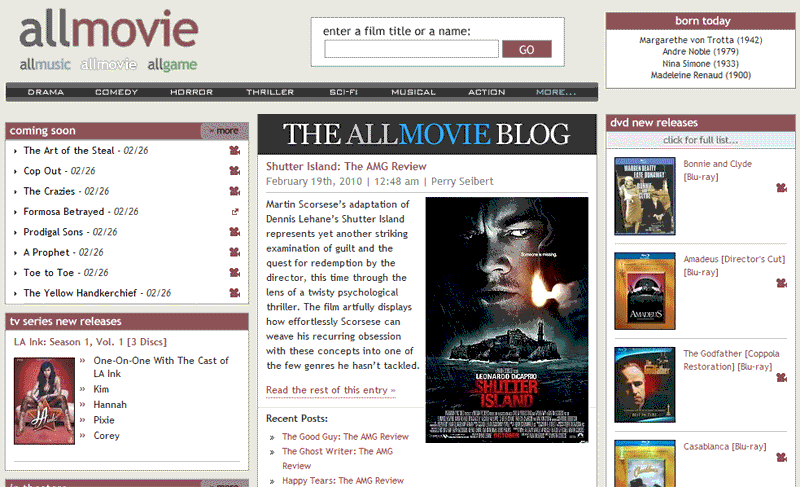Click the LA Ink DVD cover thumbnail

[x=44, y=401]
